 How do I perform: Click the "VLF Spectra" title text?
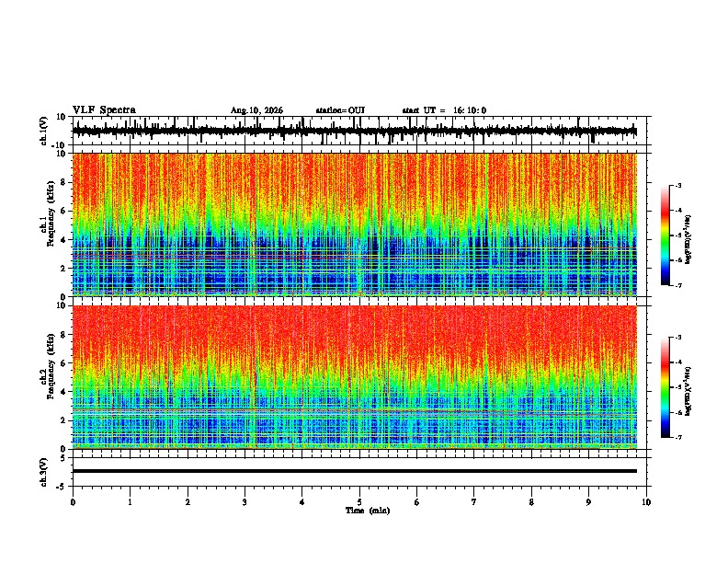[x=104, y=110]
